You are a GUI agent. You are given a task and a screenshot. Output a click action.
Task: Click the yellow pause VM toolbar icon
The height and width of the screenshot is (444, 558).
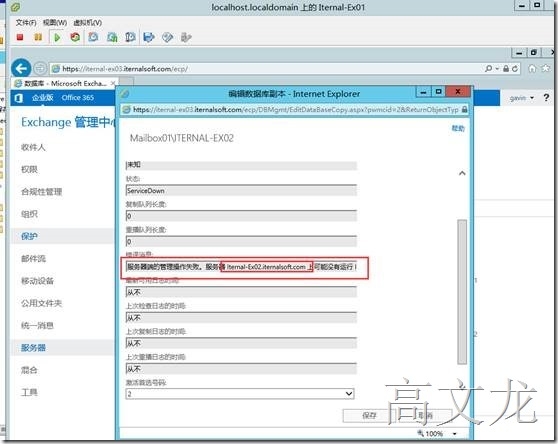38,37
